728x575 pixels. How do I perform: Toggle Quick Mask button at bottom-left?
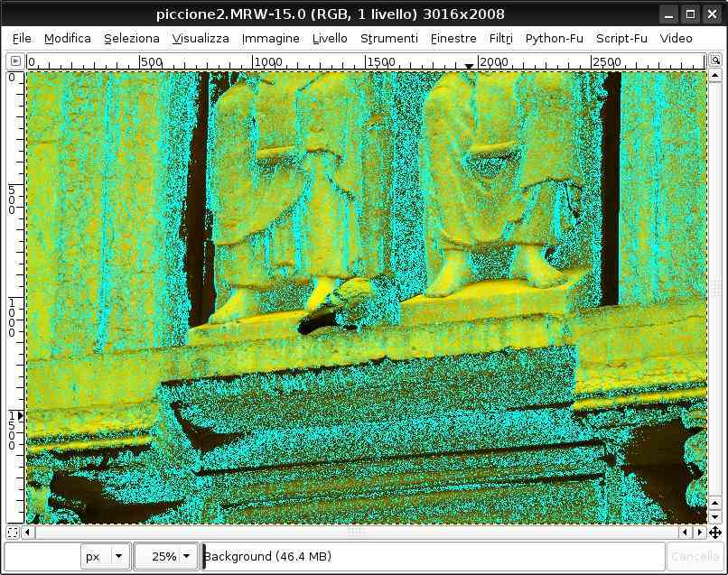pyautogui.click(x=13, y=533)
